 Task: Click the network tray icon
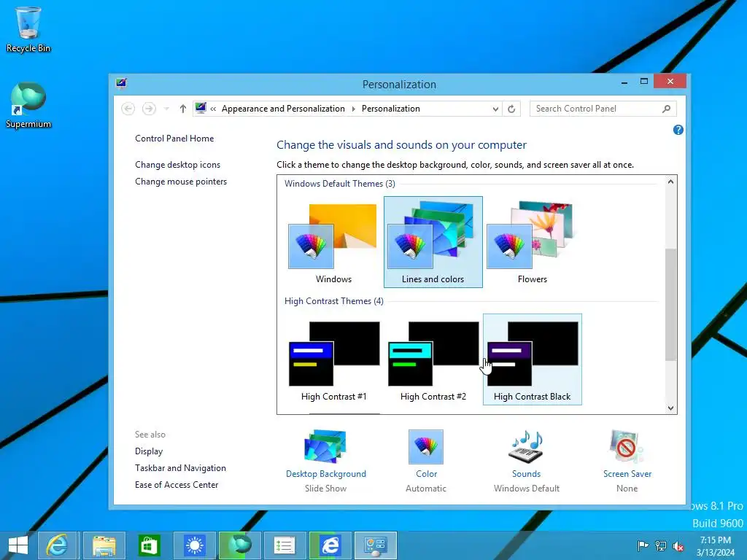(661, 545)
